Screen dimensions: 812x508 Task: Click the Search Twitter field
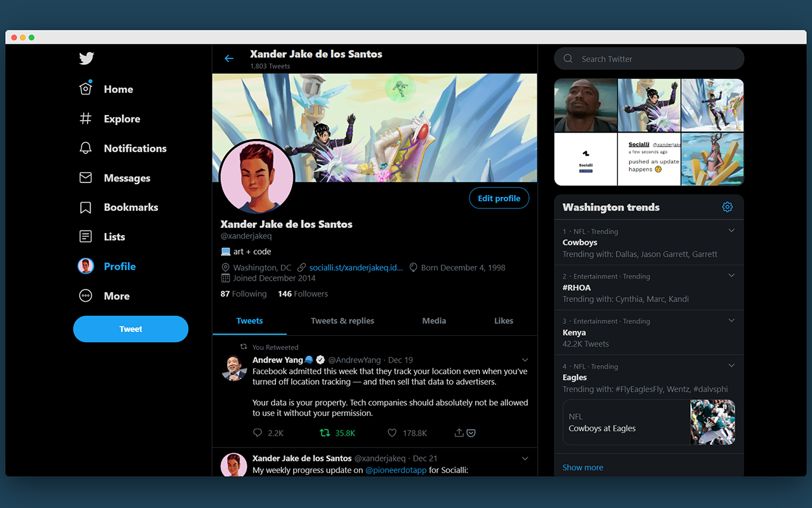pyautogui.click(x=649, y=58)
